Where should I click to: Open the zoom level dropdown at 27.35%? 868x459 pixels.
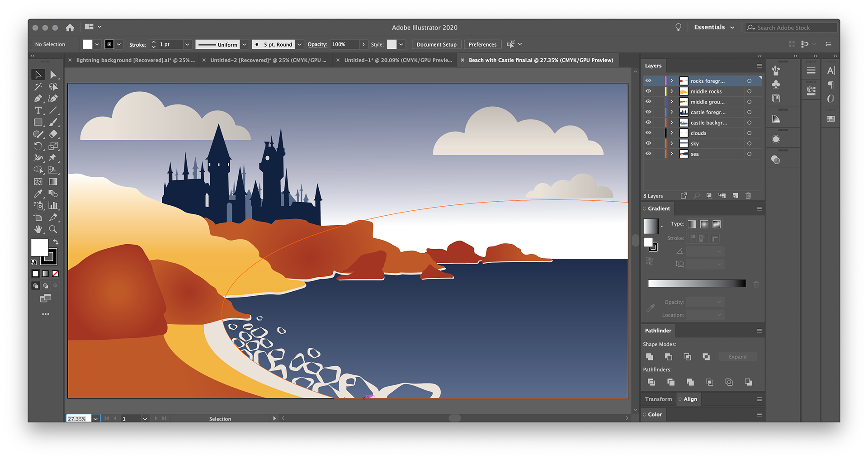95,419
